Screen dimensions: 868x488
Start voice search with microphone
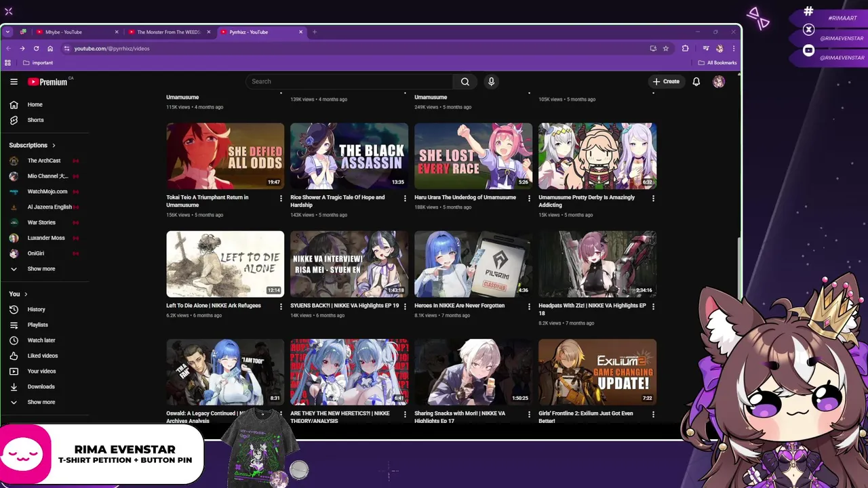(x=492, y=82)
